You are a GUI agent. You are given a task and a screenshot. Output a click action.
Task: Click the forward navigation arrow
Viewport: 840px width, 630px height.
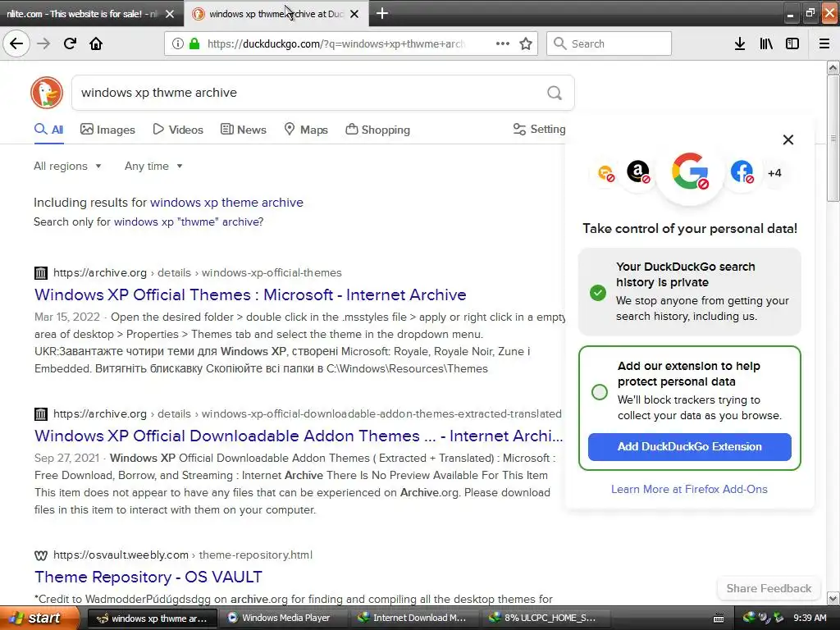[x=43, y=43]
